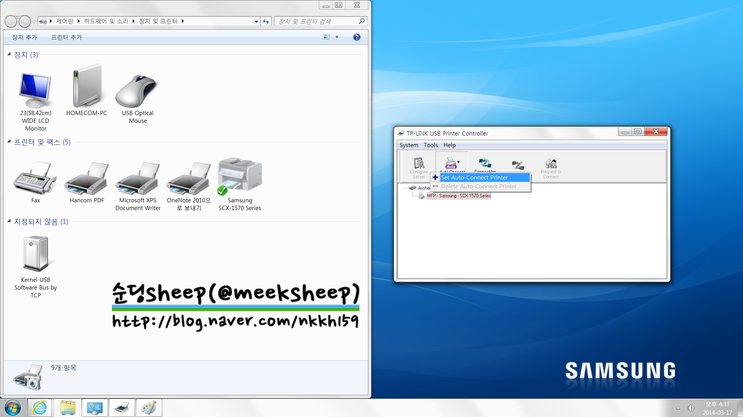
Task: Click the printer taskbar icon
Action: coord(122,408)
